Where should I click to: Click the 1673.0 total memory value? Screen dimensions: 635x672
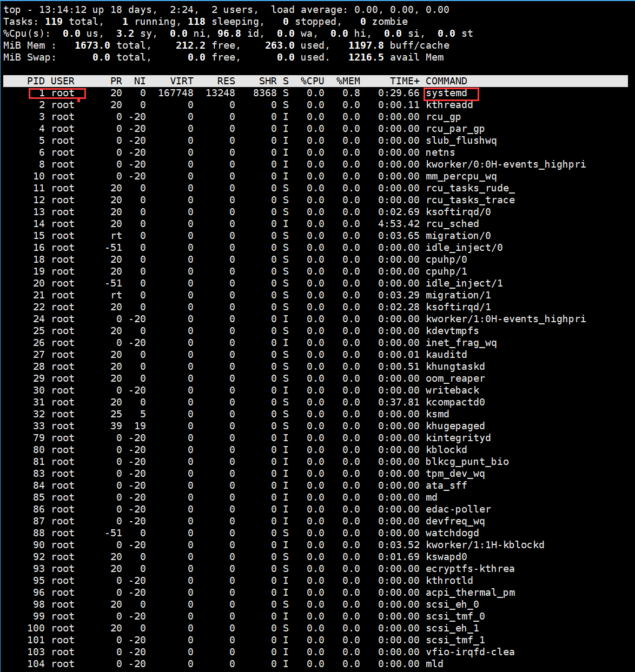pos(92,45)
